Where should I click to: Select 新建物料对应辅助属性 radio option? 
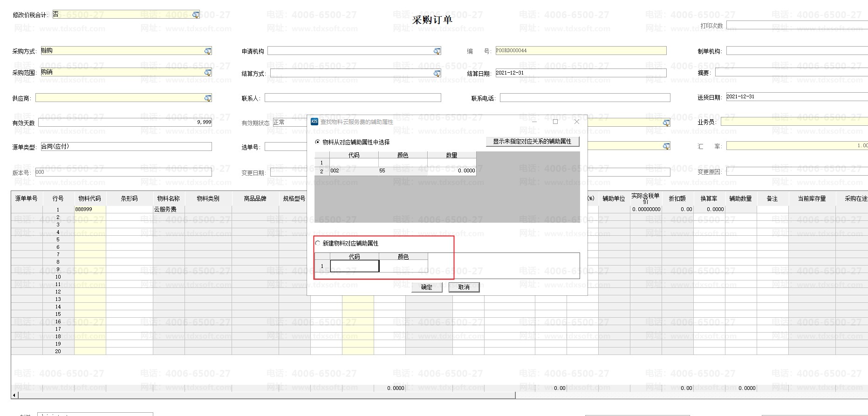pyautogui.click(x=318, y=243)
